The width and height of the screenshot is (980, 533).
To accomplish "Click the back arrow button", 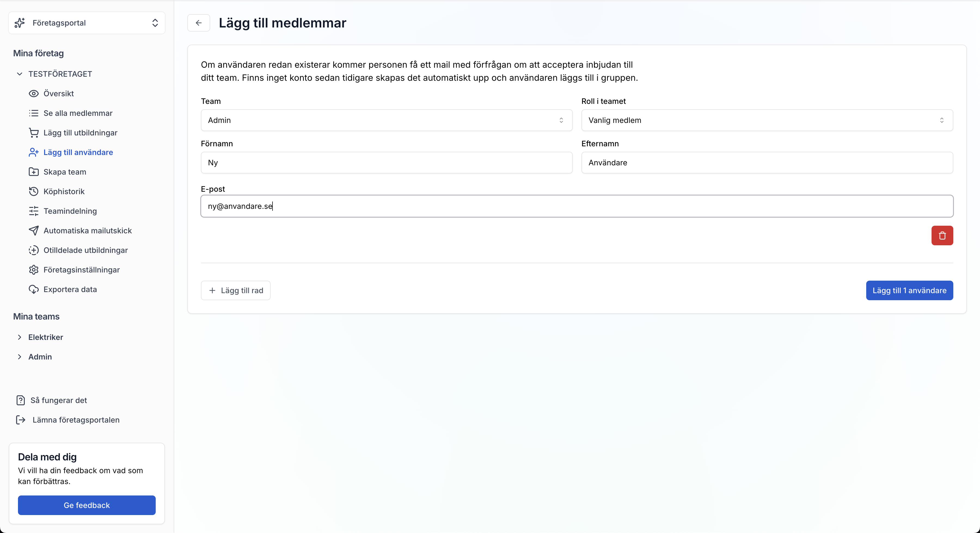I will click(x=199, y=23).
